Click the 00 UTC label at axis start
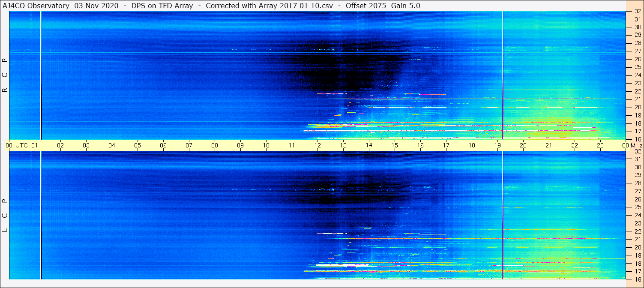 point(18,145)
